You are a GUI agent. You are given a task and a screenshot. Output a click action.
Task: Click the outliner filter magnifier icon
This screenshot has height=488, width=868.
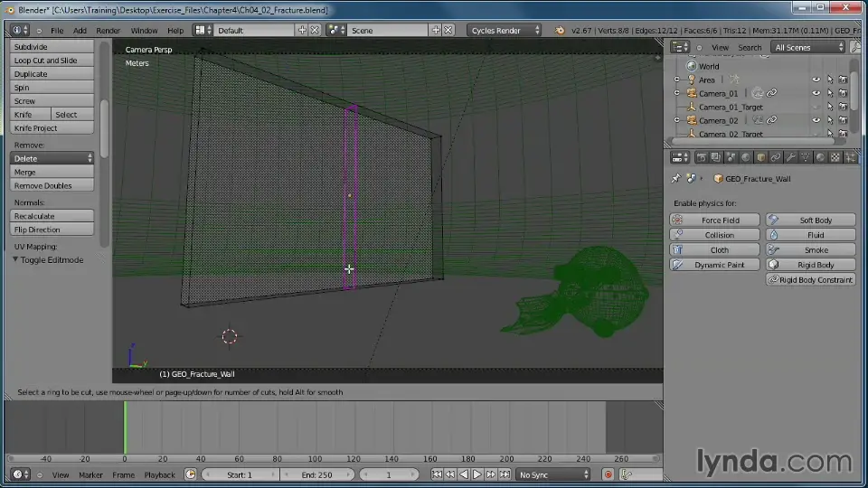point(856,47)
